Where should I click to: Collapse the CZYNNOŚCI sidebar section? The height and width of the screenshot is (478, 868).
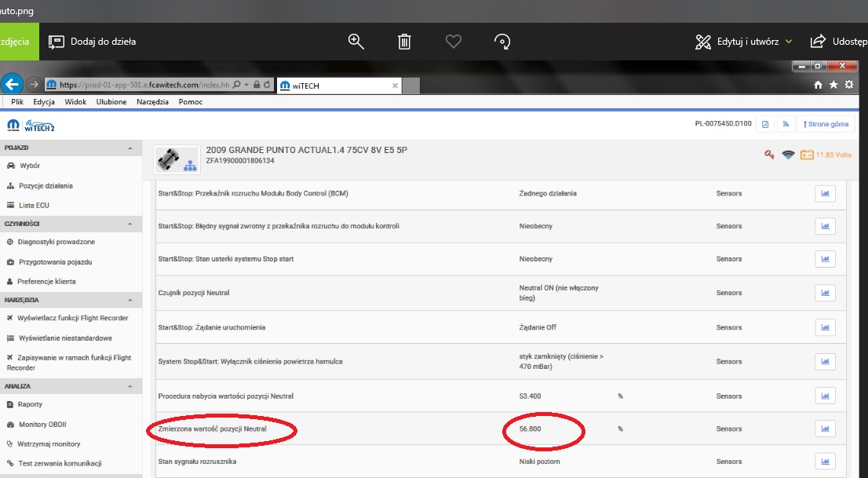click(129, 224)
